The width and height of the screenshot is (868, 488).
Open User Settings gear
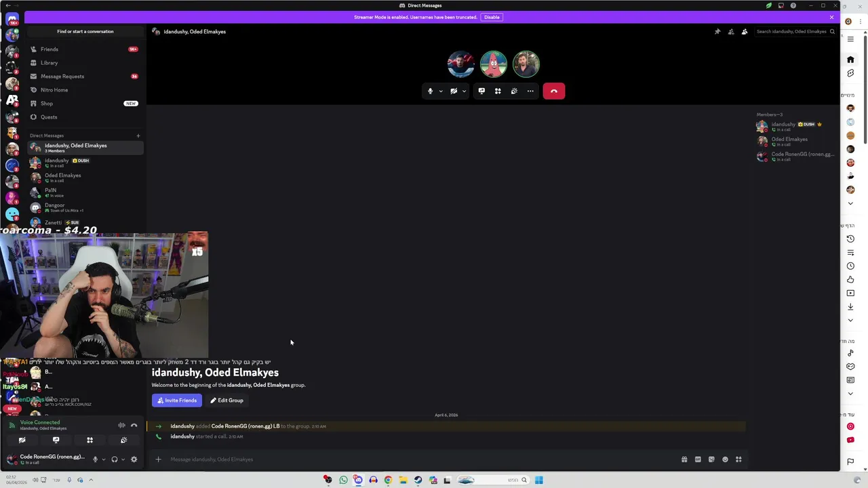click(x=134, y=460)
